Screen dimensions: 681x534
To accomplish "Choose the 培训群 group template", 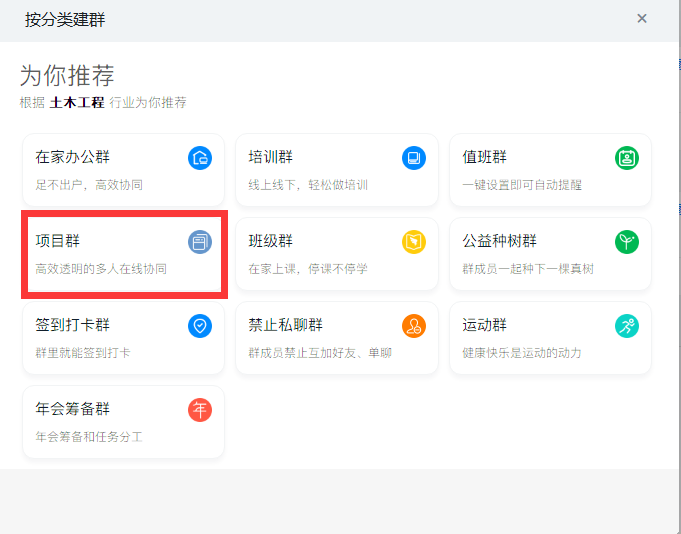I will (x=337, y=170).
